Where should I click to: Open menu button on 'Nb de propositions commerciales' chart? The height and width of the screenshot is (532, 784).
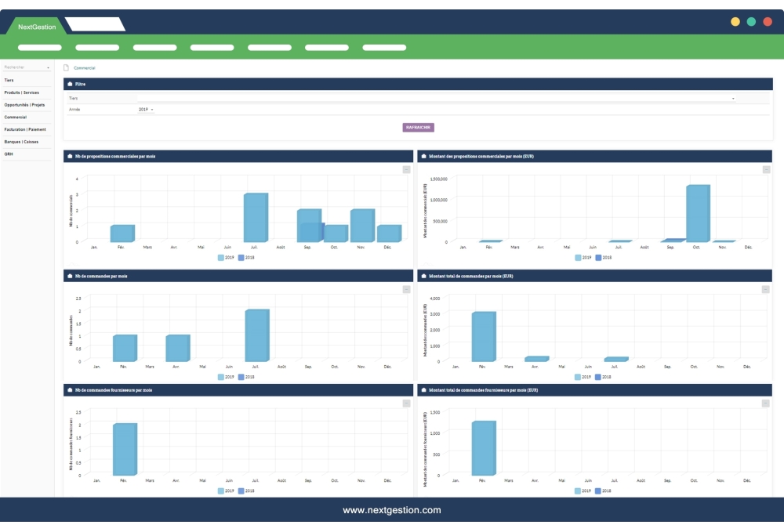[x=406, y=169]
